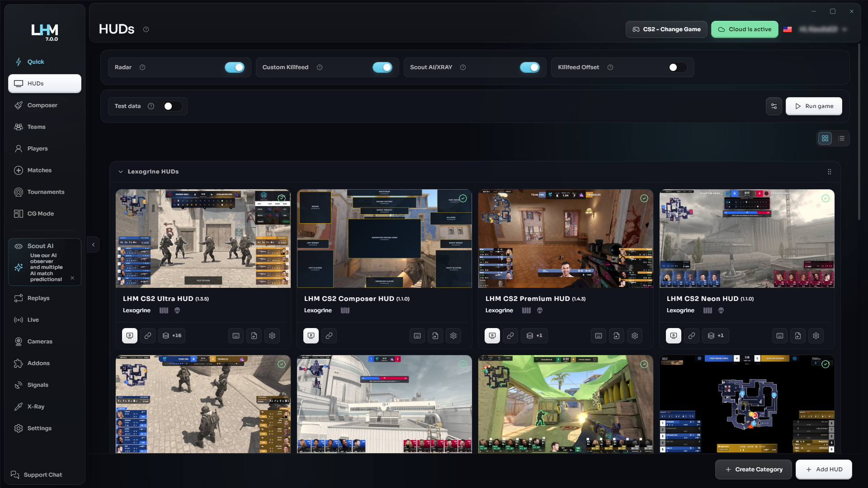Click Run game button
The height and width of the screenshot is (488, 868).
tap(814, 106)
